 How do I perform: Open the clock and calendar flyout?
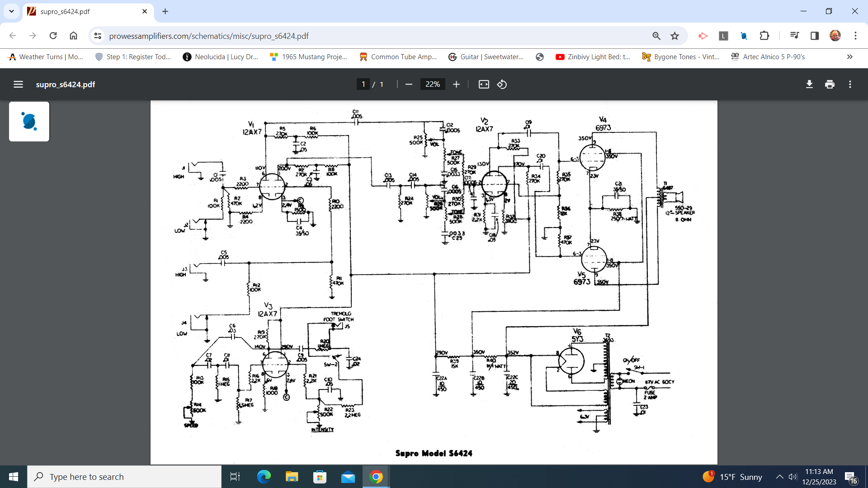(819, 477)
